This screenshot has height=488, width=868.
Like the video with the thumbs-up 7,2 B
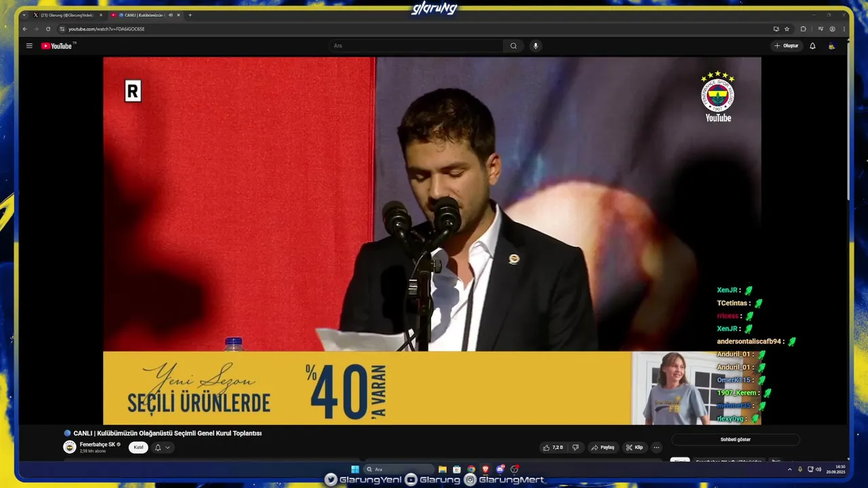coord(553,447)
